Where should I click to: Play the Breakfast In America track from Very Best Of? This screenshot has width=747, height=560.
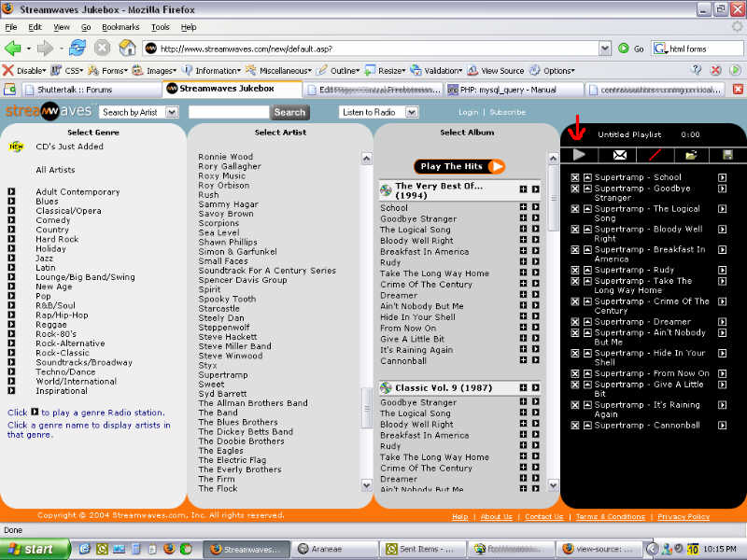pyautogui.click(x=535, y=251)
